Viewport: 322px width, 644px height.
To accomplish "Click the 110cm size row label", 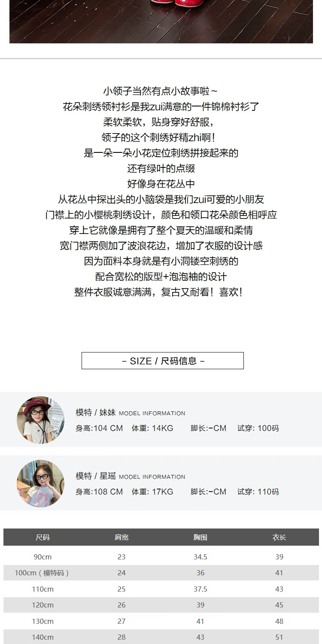I will click(43, 589).
